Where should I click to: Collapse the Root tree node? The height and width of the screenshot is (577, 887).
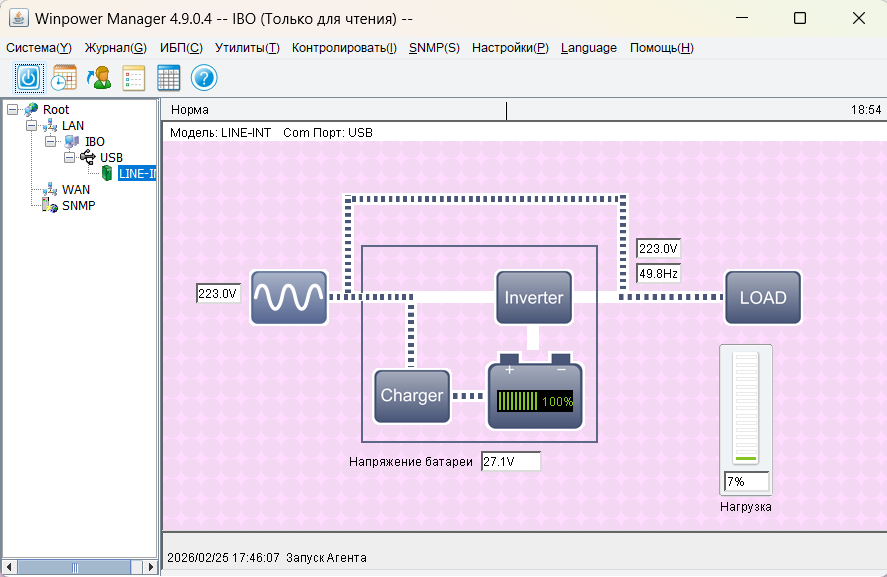click(12, 110)
